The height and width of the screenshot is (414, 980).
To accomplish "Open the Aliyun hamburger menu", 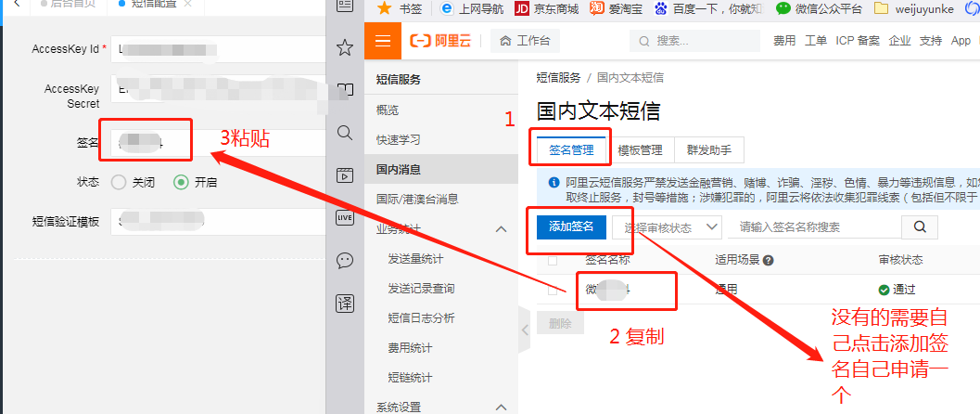I will pos(383,41).
